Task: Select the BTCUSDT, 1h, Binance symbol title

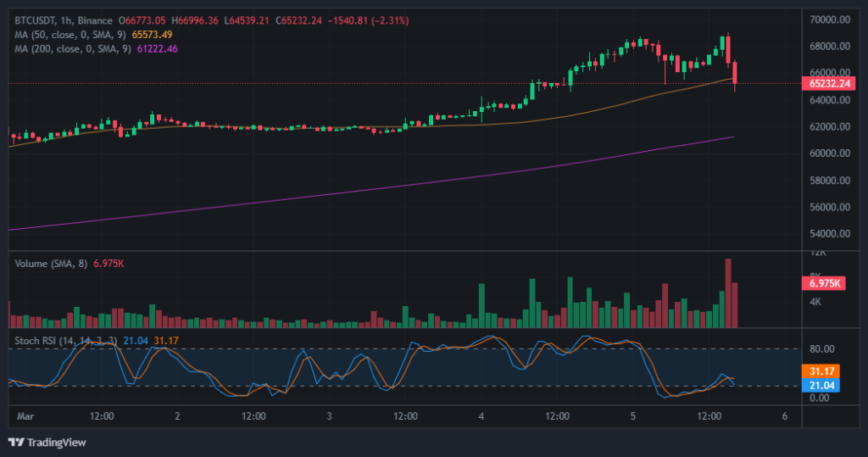Action: coord(64,20)
